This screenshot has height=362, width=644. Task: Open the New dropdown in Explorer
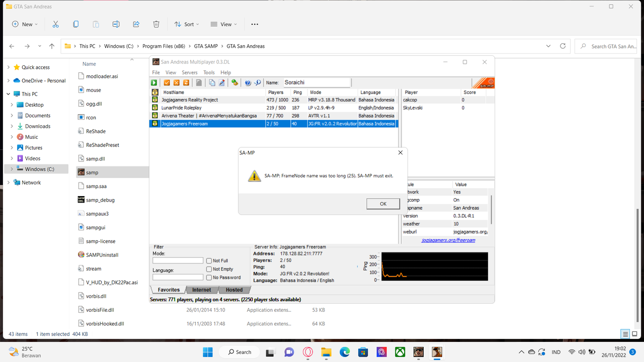[24, 24]
